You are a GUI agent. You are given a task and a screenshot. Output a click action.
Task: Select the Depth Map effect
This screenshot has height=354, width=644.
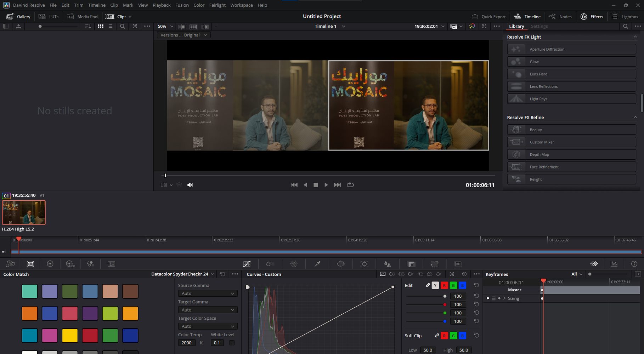(571, 154)
